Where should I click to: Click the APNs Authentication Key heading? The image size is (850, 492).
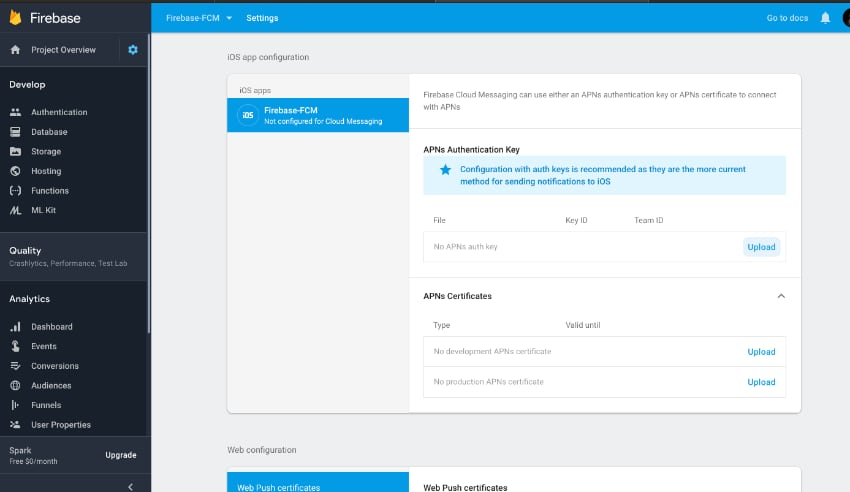pyautogui.click(x=471, y=150)
